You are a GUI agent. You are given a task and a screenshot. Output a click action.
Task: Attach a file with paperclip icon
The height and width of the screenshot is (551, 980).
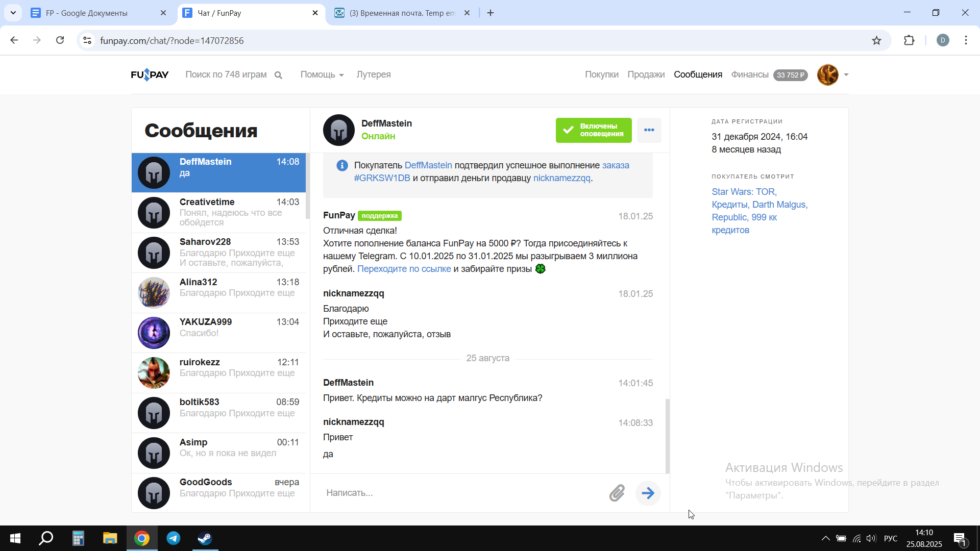coord(617,493)
